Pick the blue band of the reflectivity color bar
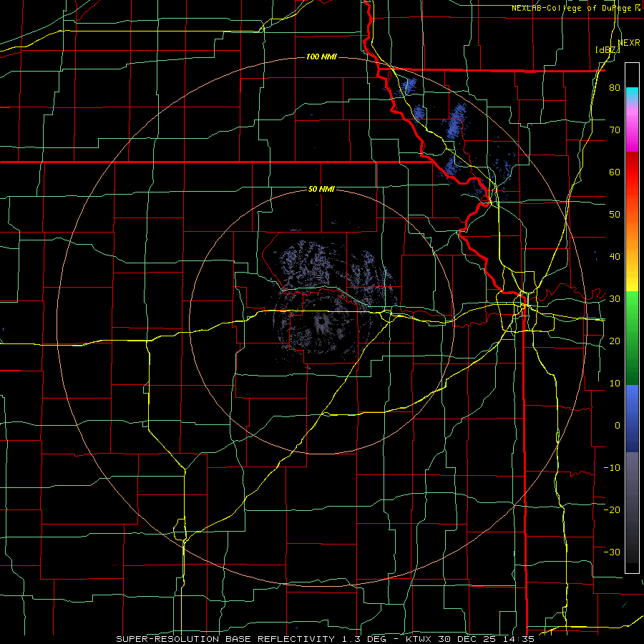Viewport: 644px width, 644px height. [x=632, y=418]
